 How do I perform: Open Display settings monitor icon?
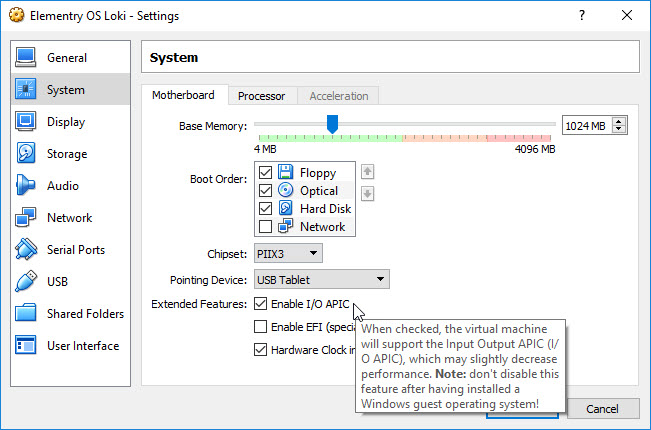pyautogui.click(x=26, y=121)
